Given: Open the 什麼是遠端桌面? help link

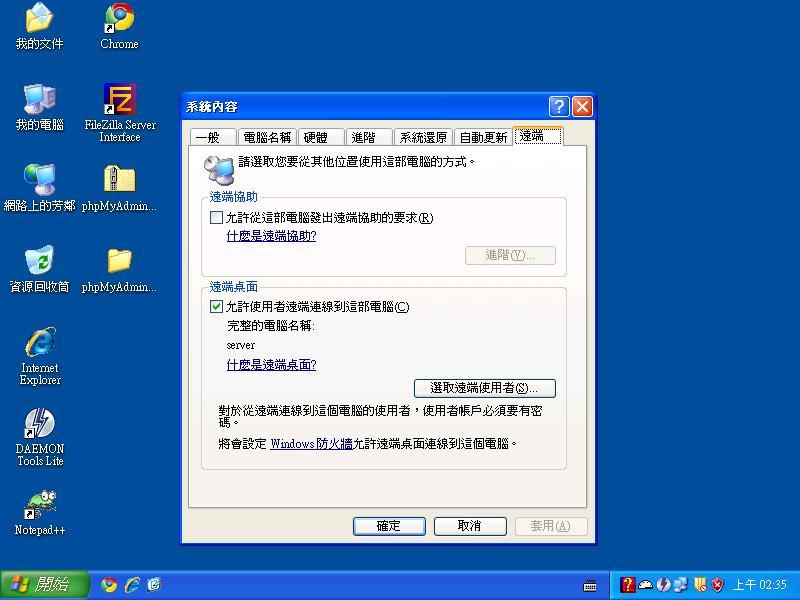Looking at the screenshot, I should coord(271,365).
